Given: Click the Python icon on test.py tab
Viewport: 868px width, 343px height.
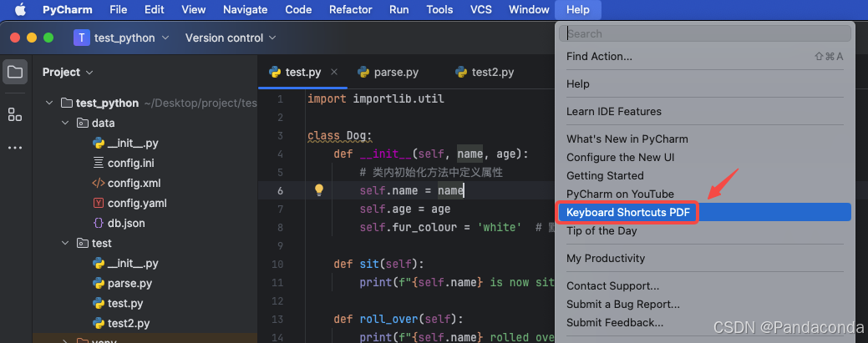Looking at the screenshot, I should pos(275,72).
